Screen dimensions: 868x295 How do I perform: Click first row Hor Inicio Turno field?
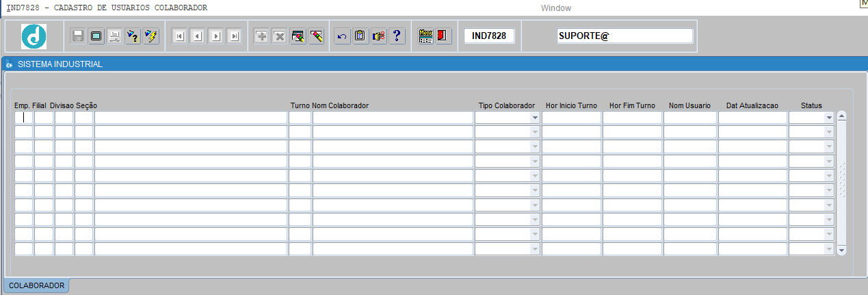click(x=571, y=118)
